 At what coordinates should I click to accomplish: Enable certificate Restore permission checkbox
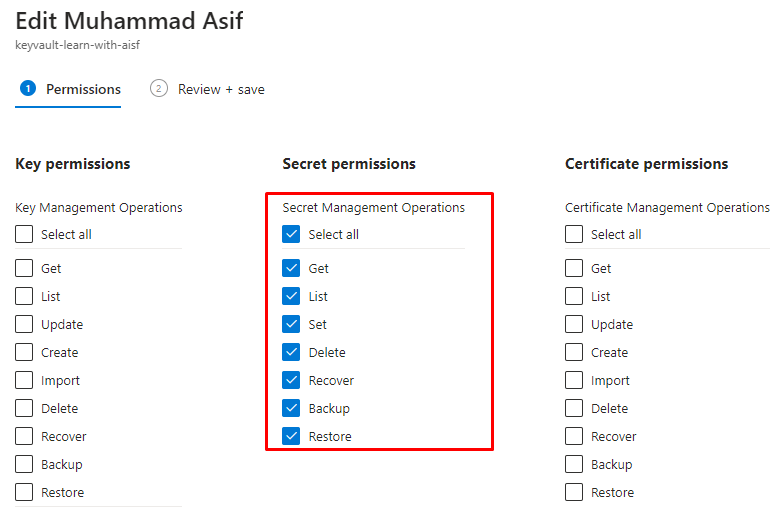[x=574, y=492]
